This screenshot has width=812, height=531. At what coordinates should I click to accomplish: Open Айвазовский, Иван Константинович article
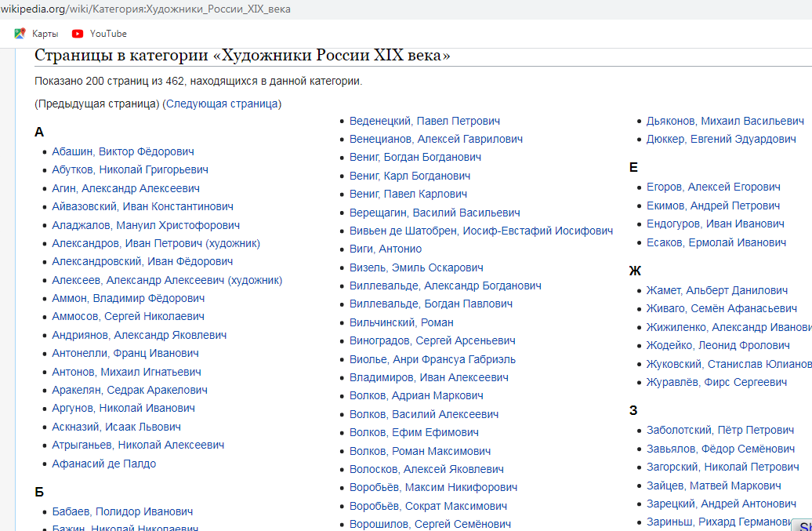tap(143, 206)
